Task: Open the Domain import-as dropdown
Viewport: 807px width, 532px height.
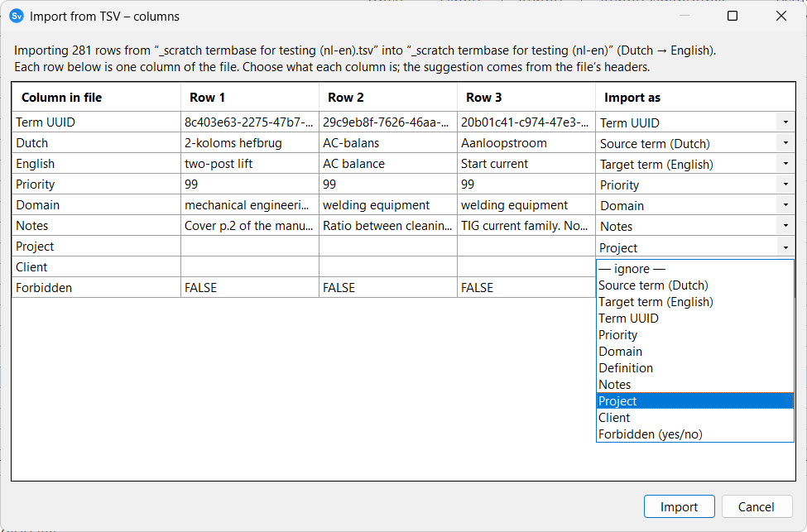Action: 785,204
